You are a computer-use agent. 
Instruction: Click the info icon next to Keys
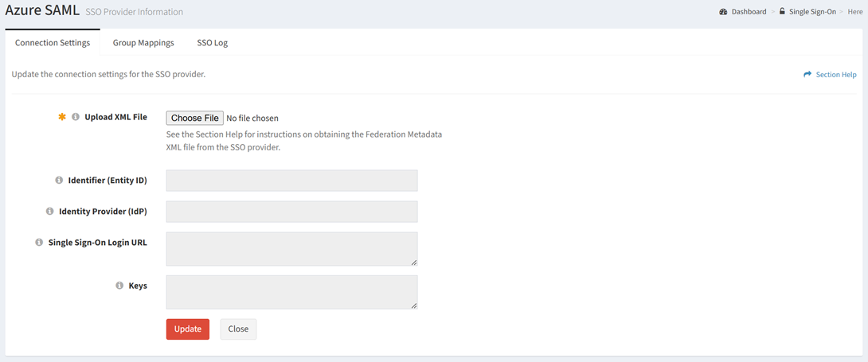coord(119,286)
